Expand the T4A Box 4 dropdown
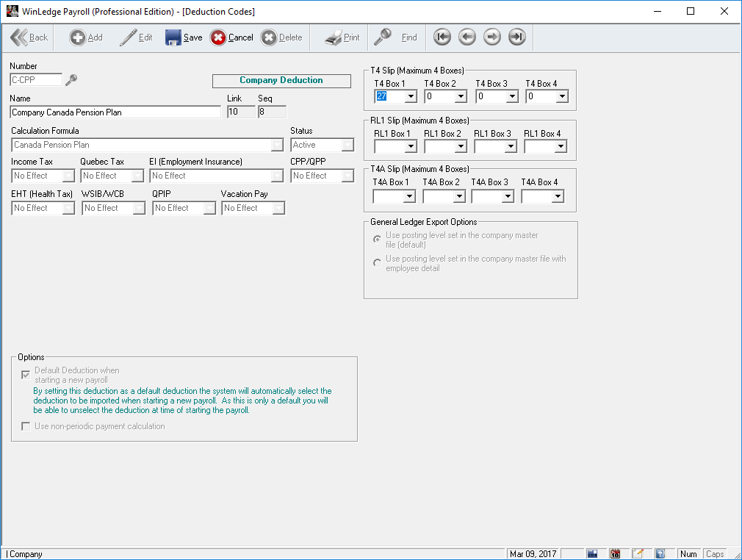The height and width of the screenshot is (560, 742). tap(558, 196)
